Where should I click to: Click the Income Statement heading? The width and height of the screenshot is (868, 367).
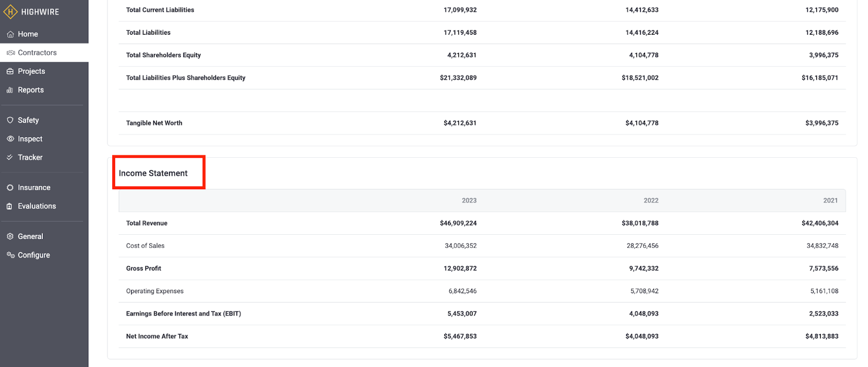point(153,173)
